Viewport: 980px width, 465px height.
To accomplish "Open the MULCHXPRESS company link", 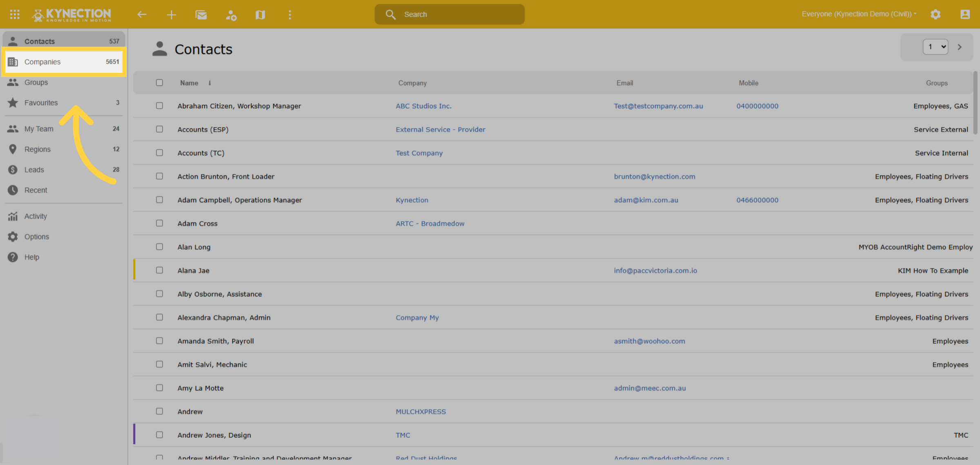I will [421, 412].
